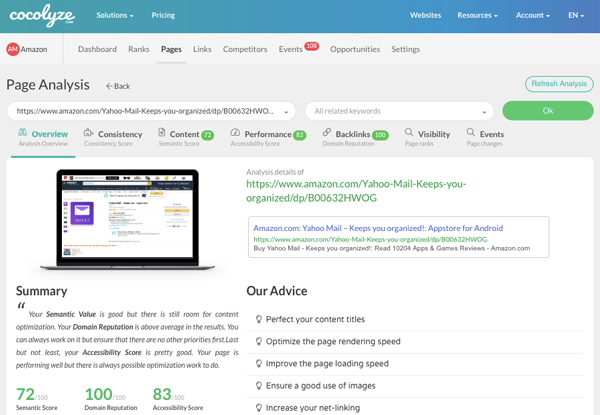Click the Events 108 notification badge
Screen dimensions: 600x415
point(311,46)
